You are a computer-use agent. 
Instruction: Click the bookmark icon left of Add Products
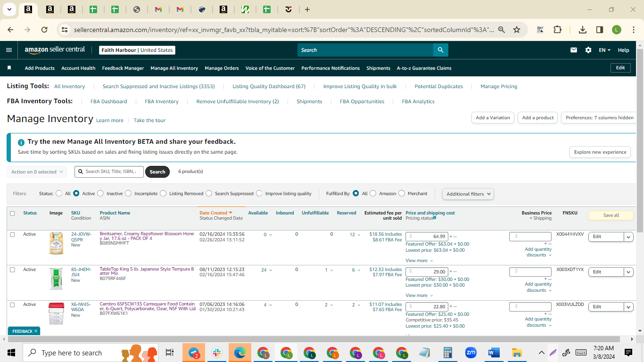point(9,68)
